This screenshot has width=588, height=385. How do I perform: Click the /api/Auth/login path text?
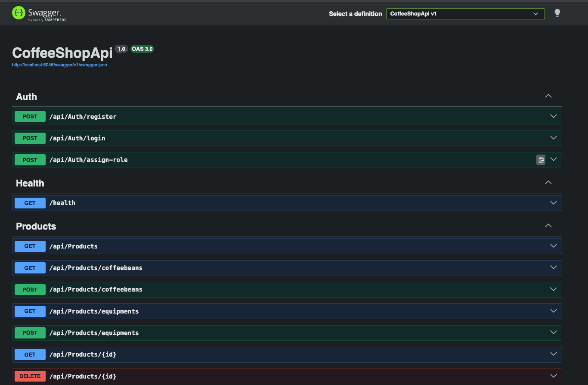tap(77, 138)
